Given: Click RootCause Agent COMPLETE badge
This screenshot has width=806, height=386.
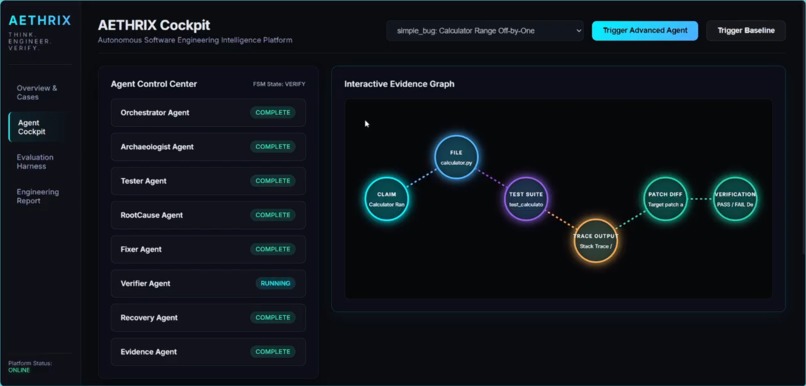Looking at the screenshot, I should coord(273,215).
